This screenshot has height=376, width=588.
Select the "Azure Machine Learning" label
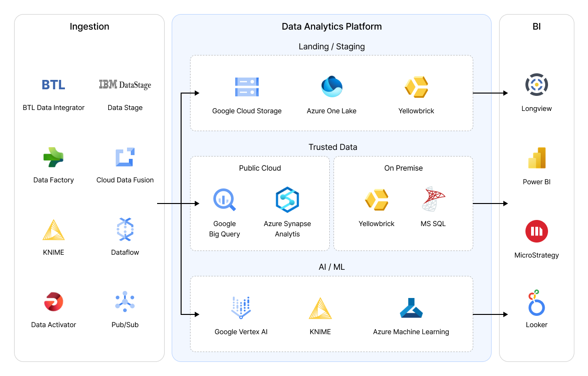(411, 332)
